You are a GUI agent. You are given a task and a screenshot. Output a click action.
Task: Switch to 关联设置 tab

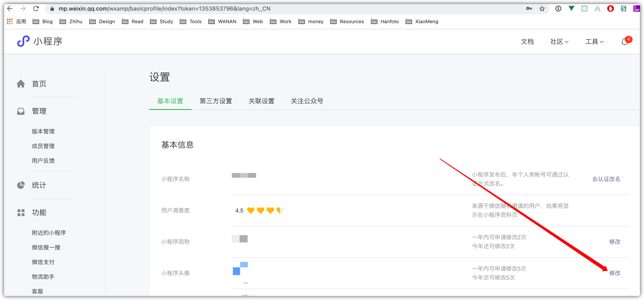tap(261, 101)
